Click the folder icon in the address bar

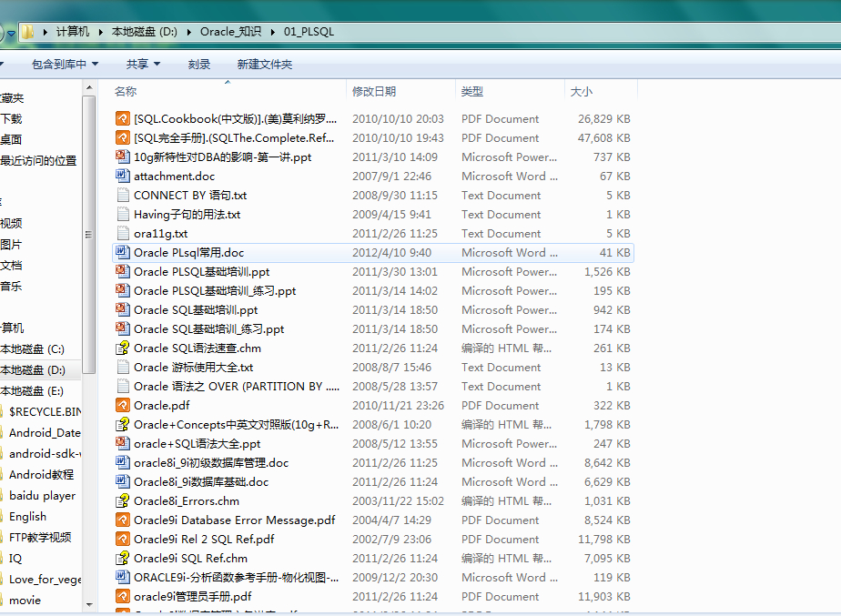tap(27, 32)
